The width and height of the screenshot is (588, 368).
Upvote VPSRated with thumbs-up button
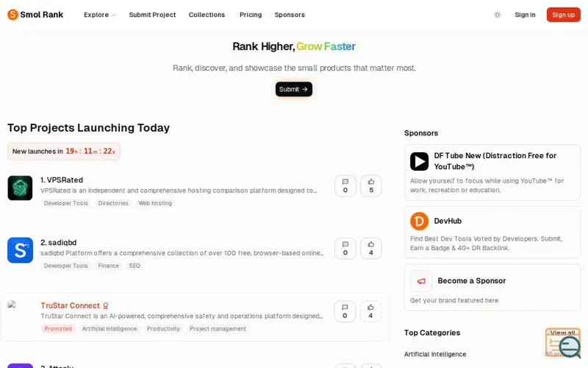[371, 186]
